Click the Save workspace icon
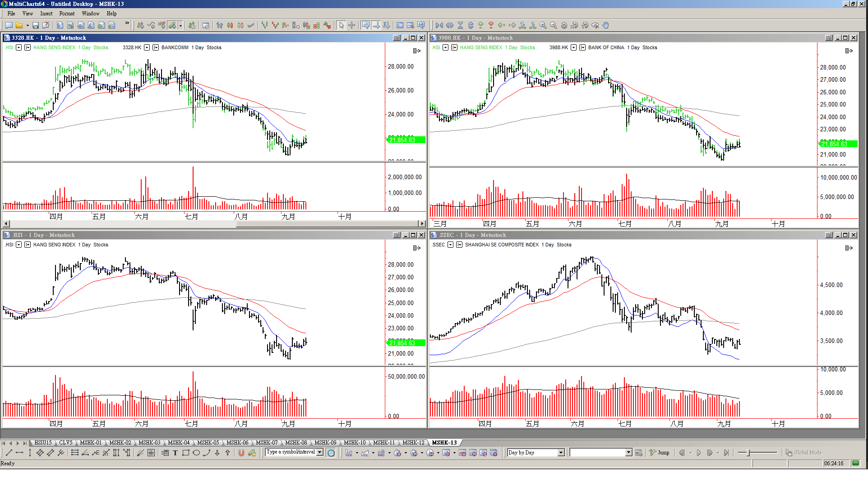The height and width of the screenshot is (477, 868). point(36,25)
